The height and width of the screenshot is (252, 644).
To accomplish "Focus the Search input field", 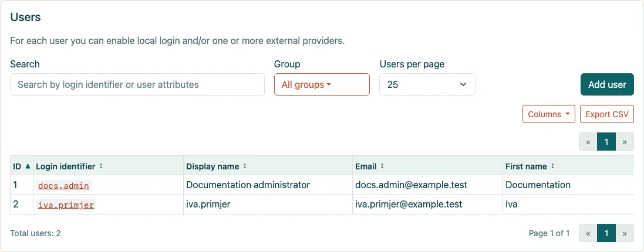I will (x=137, y=84).
